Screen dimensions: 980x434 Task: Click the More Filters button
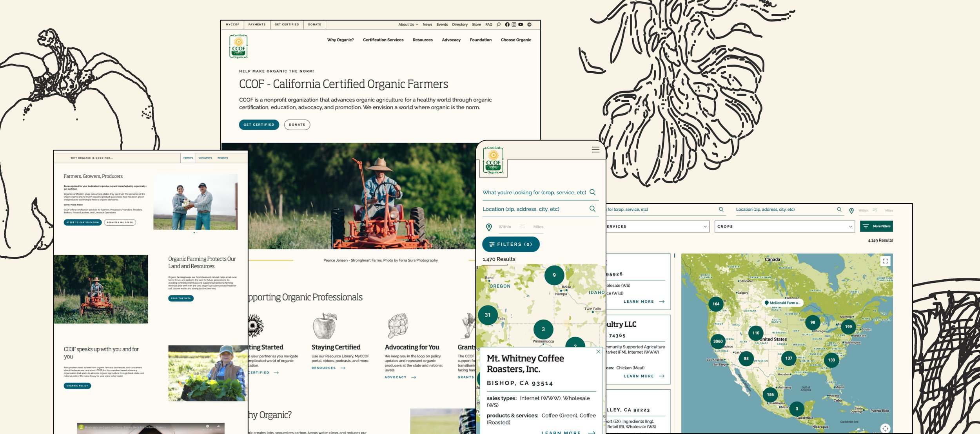[x=876, y=226]
